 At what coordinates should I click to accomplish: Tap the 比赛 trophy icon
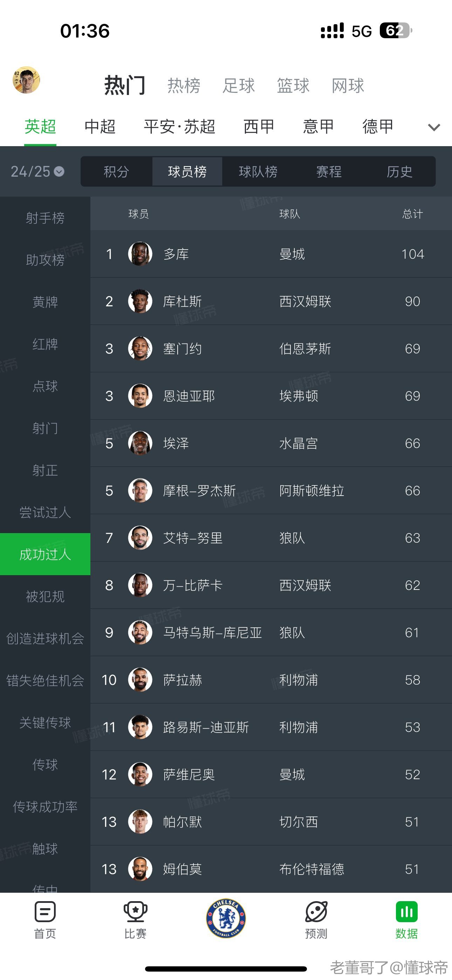135,912
